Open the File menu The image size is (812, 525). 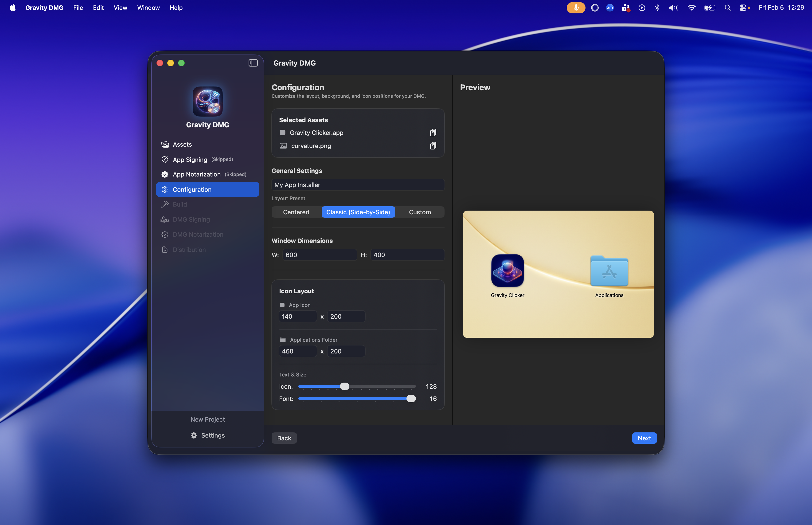(78, 8)
